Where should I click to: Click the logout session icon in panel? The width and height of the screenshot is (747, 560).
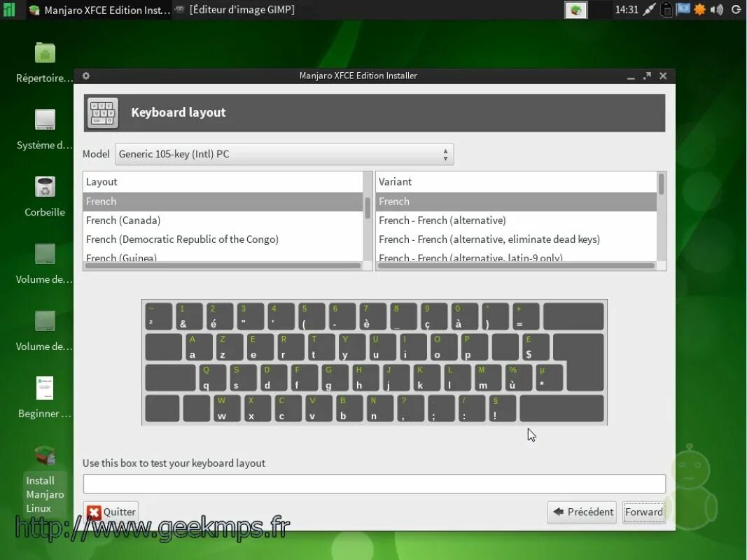click(736, 10)
